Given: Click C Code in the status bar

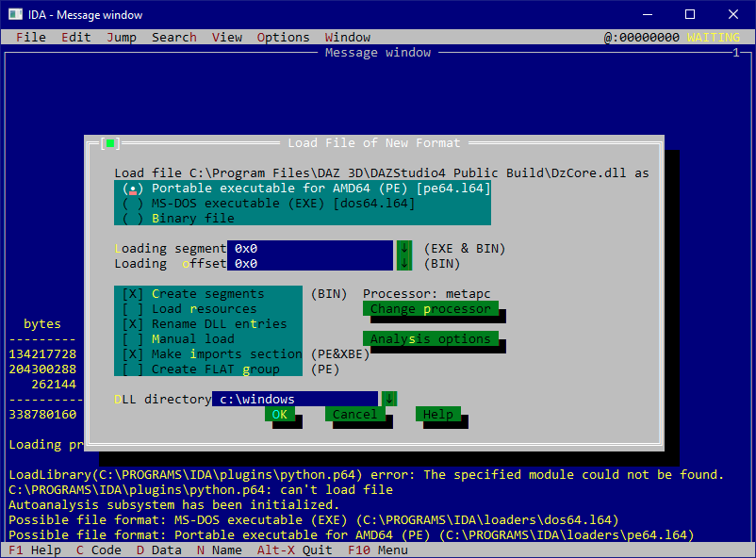Looking at the screenshot, I should pos(98,550).
